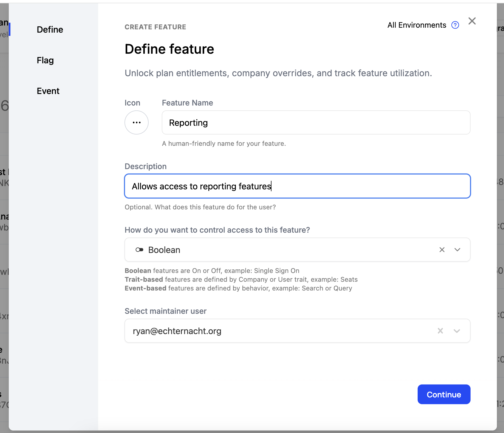The image size is (504, 433).
Task: Click the Description field label
Action: click(x=145, y=166)
